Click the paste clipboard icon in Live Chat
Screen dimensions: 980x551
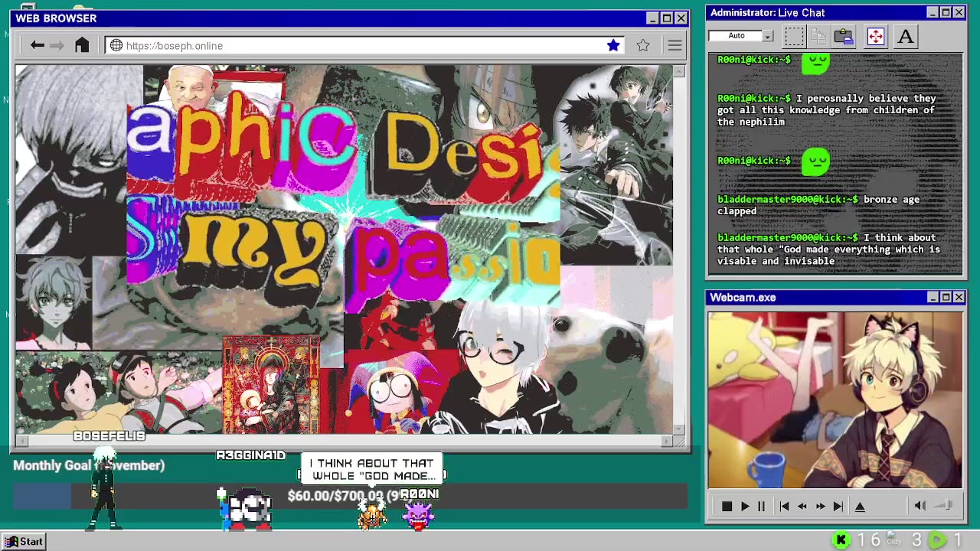point(844,36)
